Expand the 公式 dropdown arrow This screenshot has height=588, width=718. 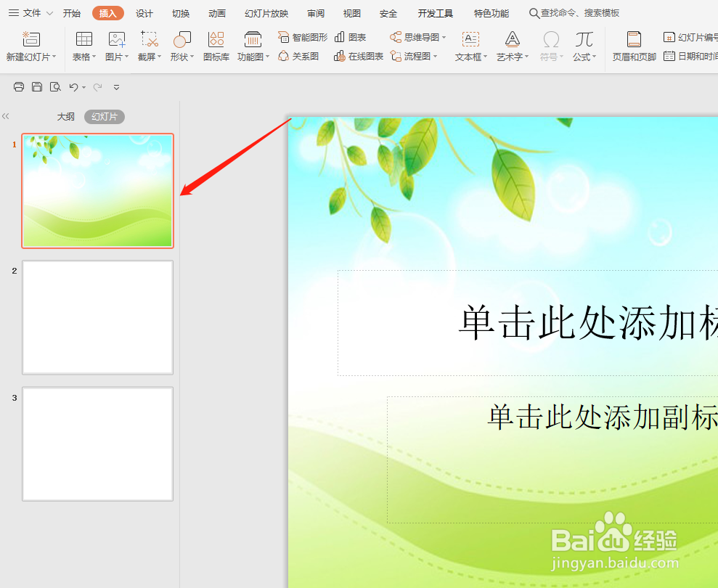tap(595, 57)
